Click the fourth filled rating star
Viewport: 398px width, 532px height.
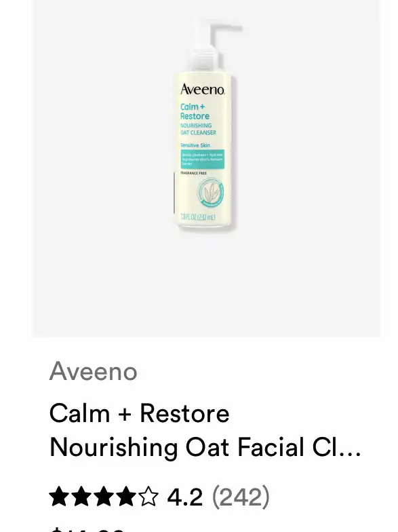click(x=126, y=497)
